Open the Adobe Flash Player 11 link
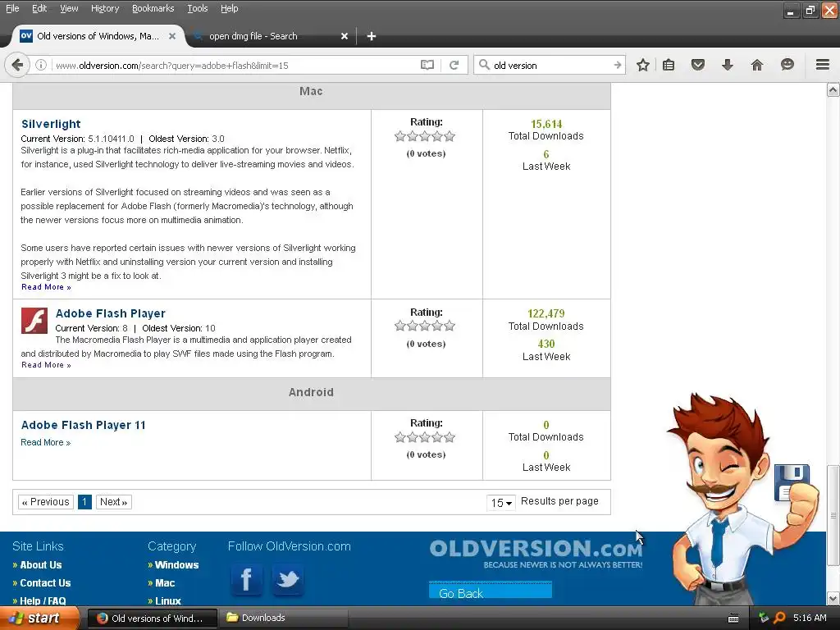The height and width of the screenshot is (630, 840). pyautogui.click(x=83, y=425)
